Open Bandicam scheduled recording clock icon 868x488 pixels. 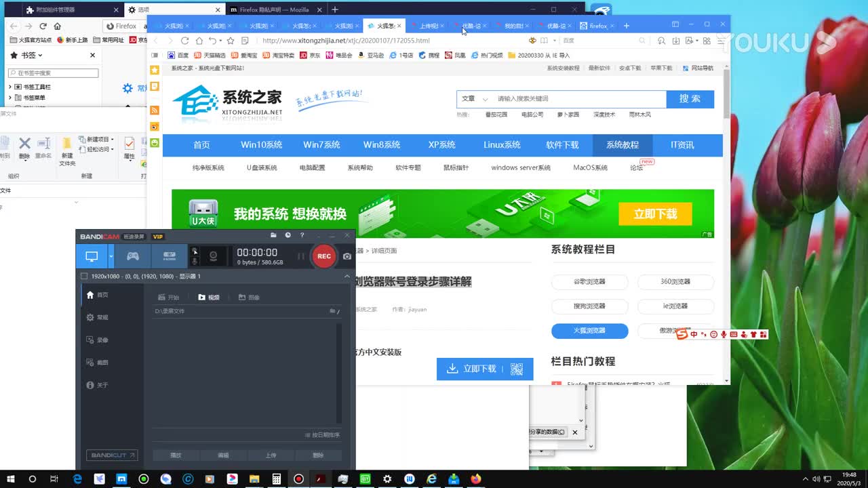(x=288, y=235)
